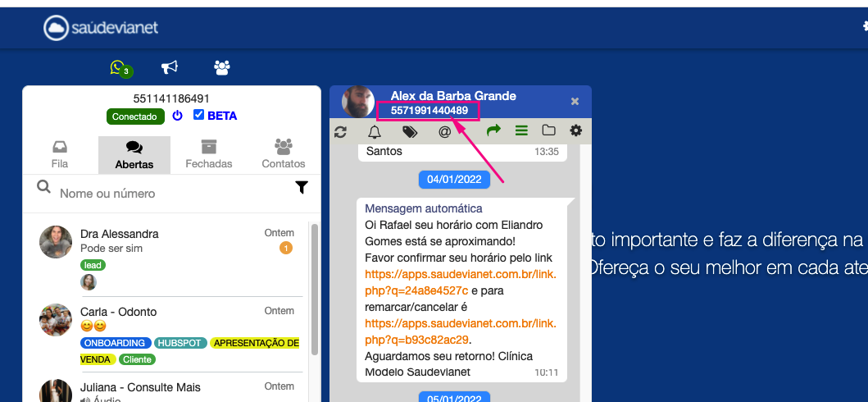The image size is (868, 402).
Task: Open the green hamburger menu icon
Action: click(x=521, y=130)
